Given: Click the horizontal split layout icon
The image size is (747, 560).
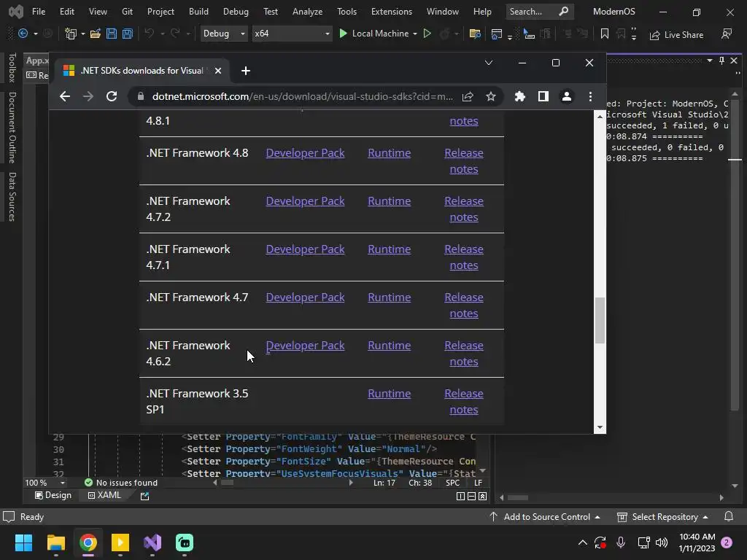Looking at the screenshot, I should click(x=471, y=496).
